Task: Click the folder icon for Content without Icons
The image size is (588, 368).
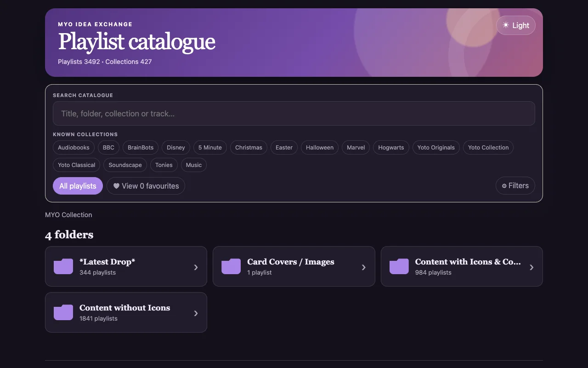Action: pyautogui.click(x=63, y=312)
